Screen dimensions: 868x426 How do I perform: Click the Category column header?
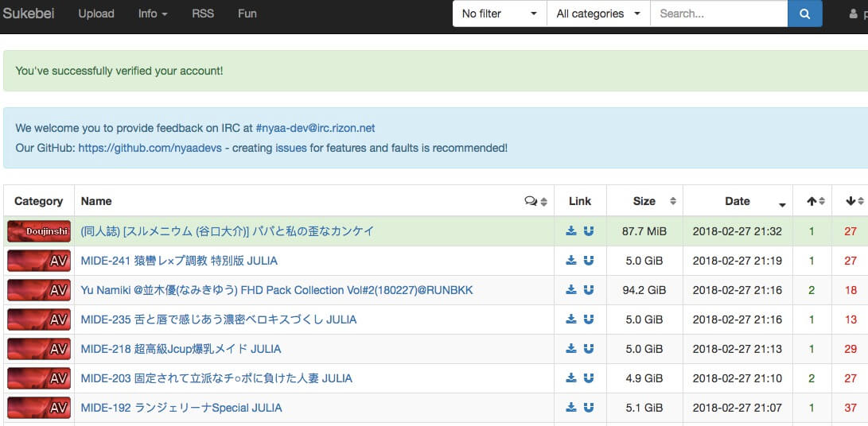pyautogui.click(x=39, y=201)
